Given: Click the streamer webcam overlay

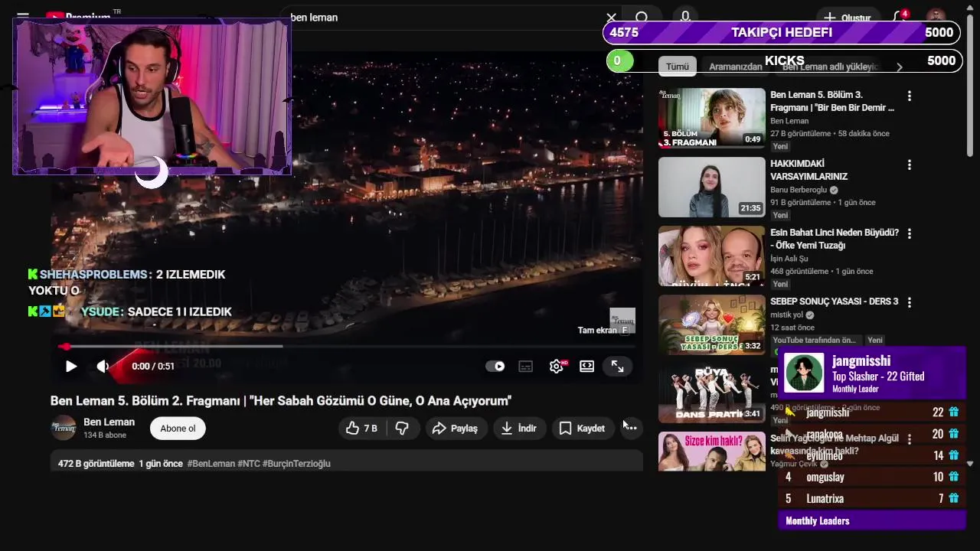Looking at the screenshot, I should point(152,96).
